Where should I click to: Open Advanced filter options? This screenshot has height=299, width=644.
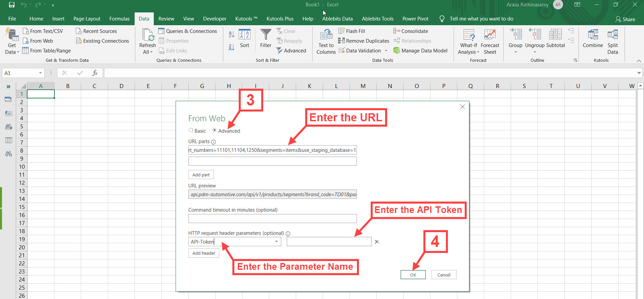point(291,50)
